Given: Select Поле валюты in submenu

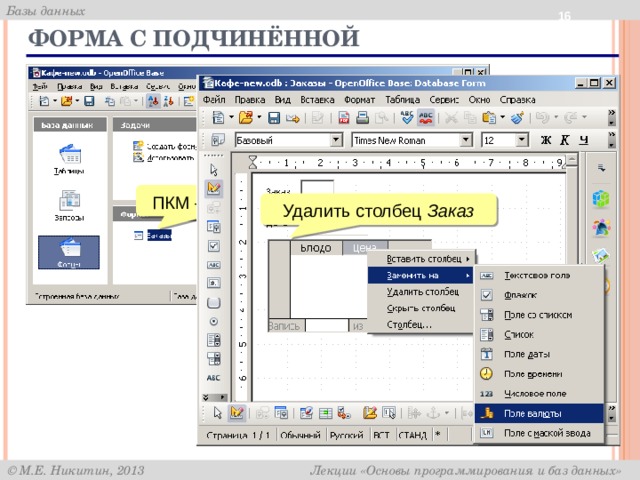Looking at the screenshot, I should (539, 413).
